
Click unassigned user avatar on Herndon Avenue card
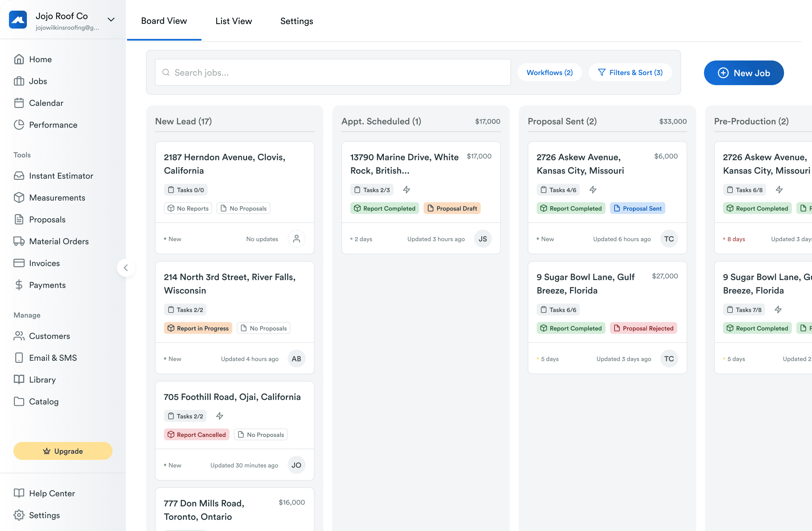(x=297, y=239)
